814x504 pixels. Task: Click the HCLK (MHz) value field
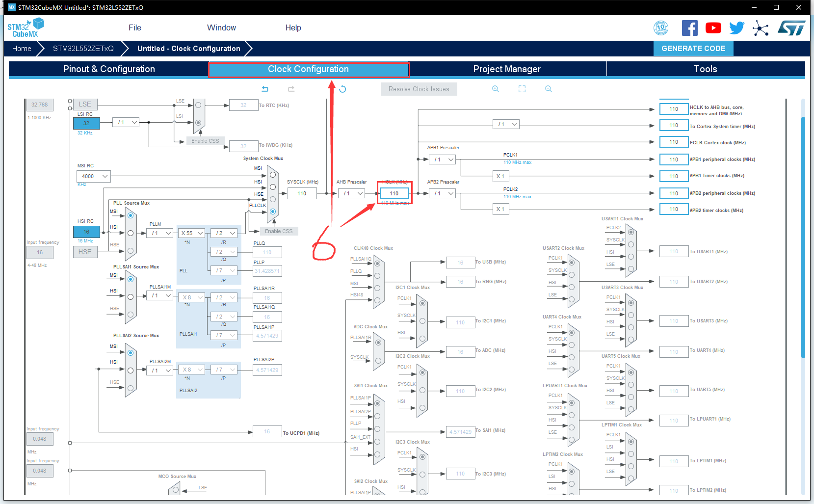394,193
